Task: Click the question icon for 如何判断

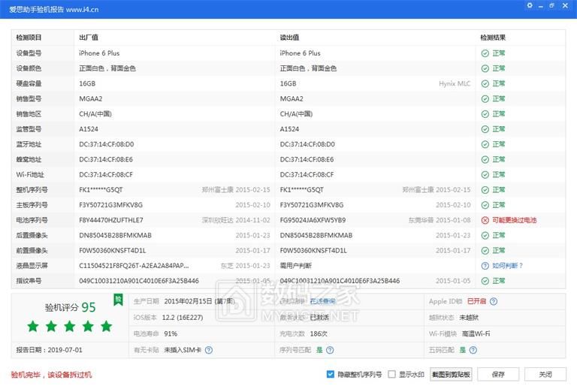Action: pyautogui.click(x=485, y=266)
